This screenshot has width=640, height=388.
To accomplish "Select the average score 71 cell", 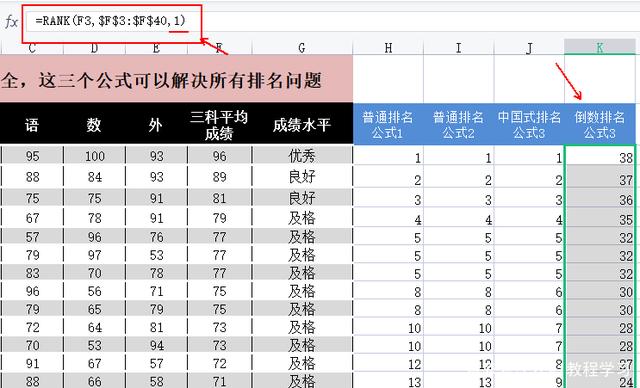I will 220,381.
